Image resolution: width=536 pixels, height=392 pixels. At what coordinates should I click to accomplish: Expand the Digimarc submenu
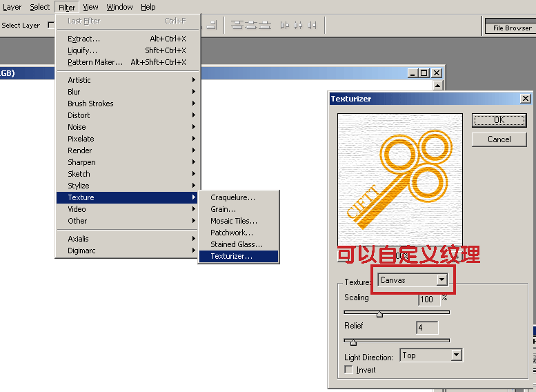pos(128,251)
